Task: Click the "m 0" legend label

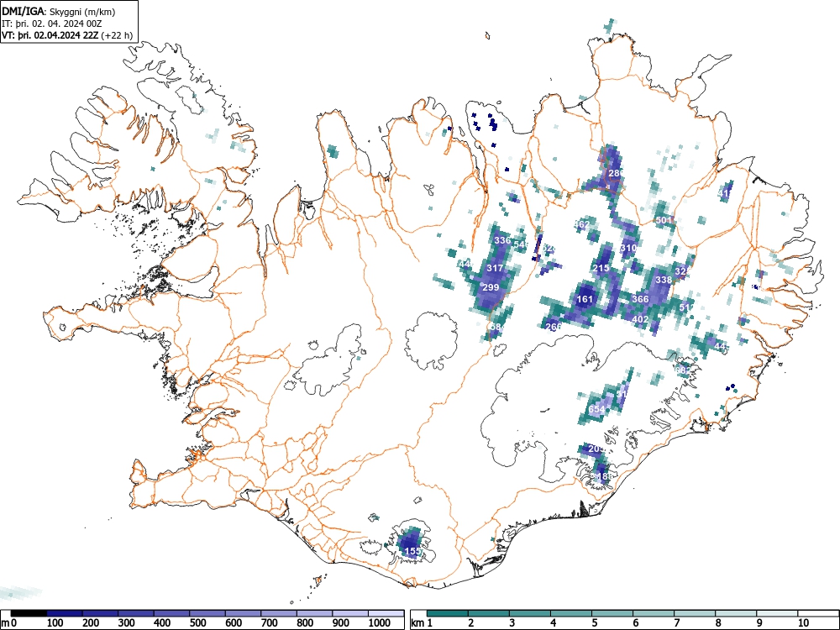Action: 9,623
